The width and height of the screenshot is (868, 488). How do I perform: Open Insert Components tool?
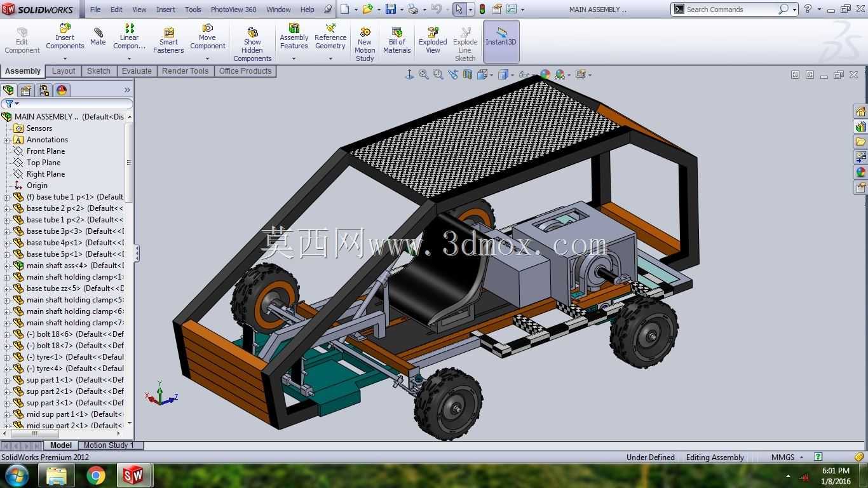click(65, 37)
